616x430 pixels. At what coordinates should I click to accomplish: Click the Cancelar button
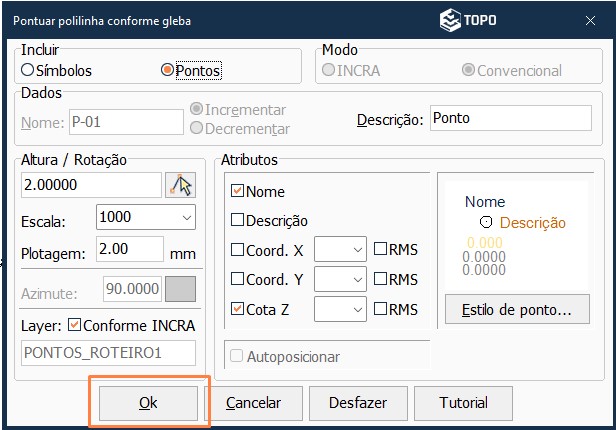click(253, 403)
